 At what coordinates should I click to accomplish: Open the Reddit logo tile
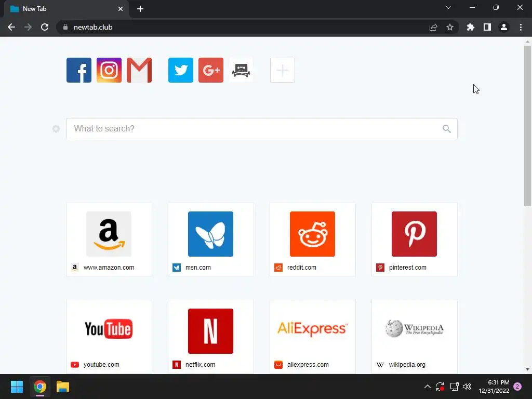point(312,234)
